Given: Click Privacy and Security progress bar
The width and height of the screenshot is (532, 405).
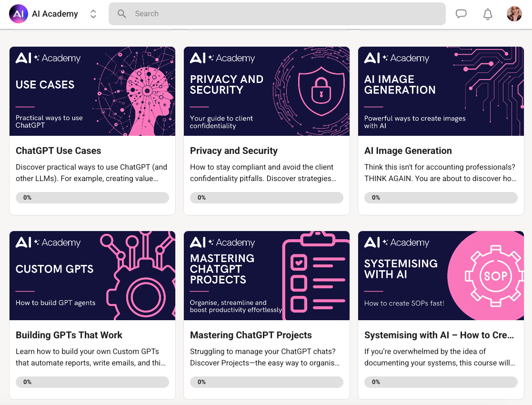Looking at the screenshot, I should (267, 198).
